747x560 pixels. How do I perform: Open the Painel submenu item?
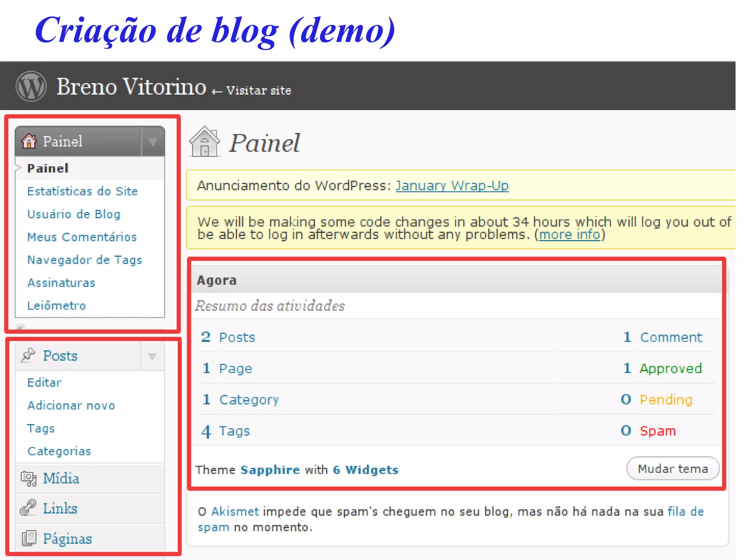click(48, 168)
